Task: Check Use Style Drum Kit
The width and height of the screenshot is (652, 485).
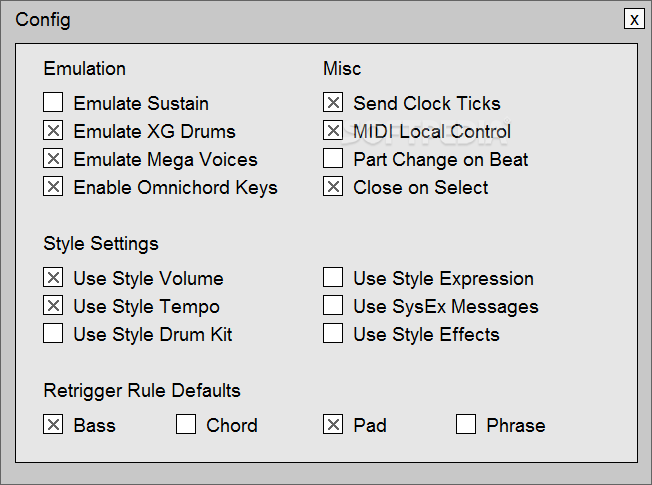Action: [53, 333]
